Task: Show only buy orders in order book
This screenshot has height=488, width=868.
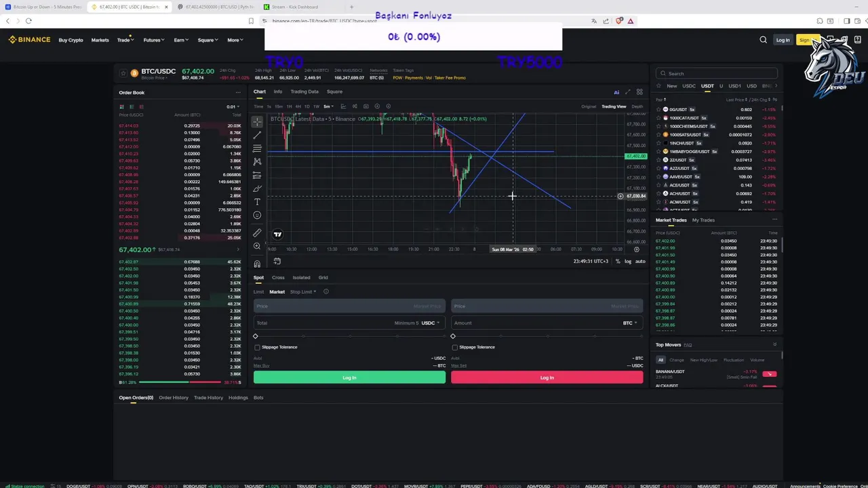Action: (132, 106)
